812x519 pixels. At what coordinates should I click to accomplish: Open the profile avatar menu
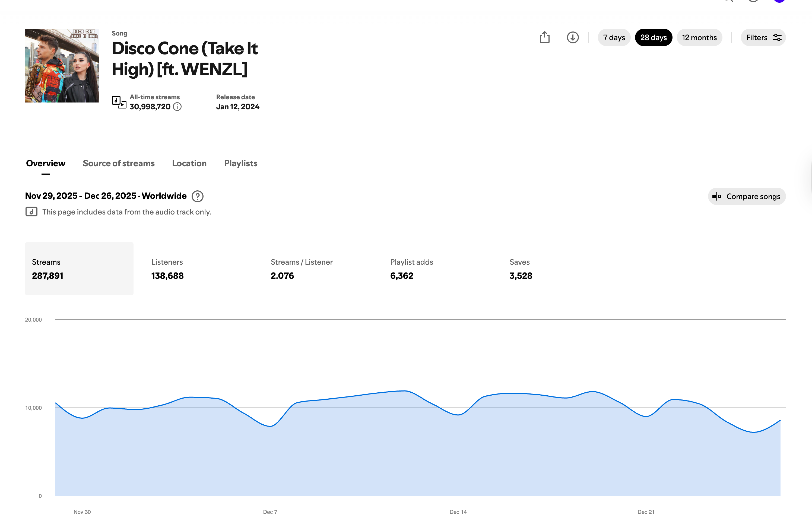pos(779,2)
